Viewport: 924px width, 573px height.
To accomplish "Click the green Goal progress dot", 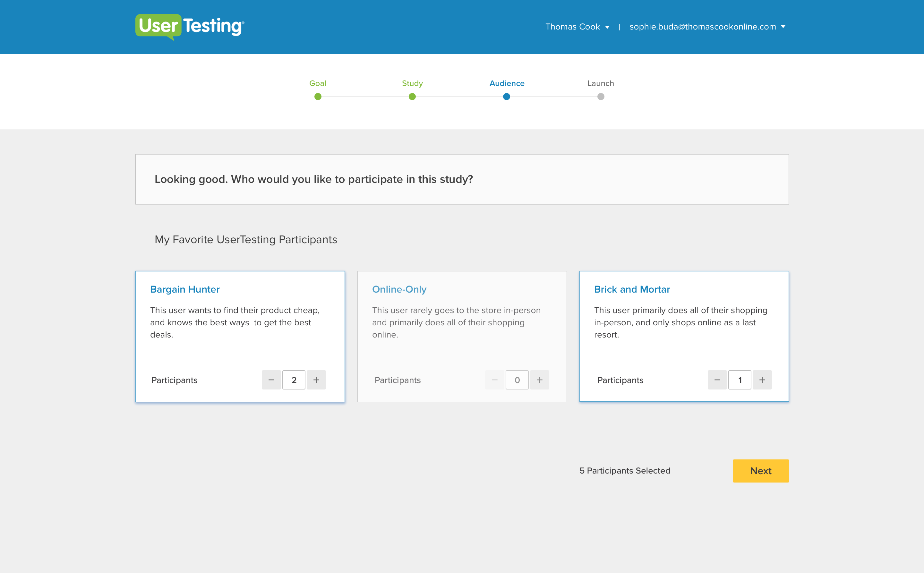I will coord(318,97).
